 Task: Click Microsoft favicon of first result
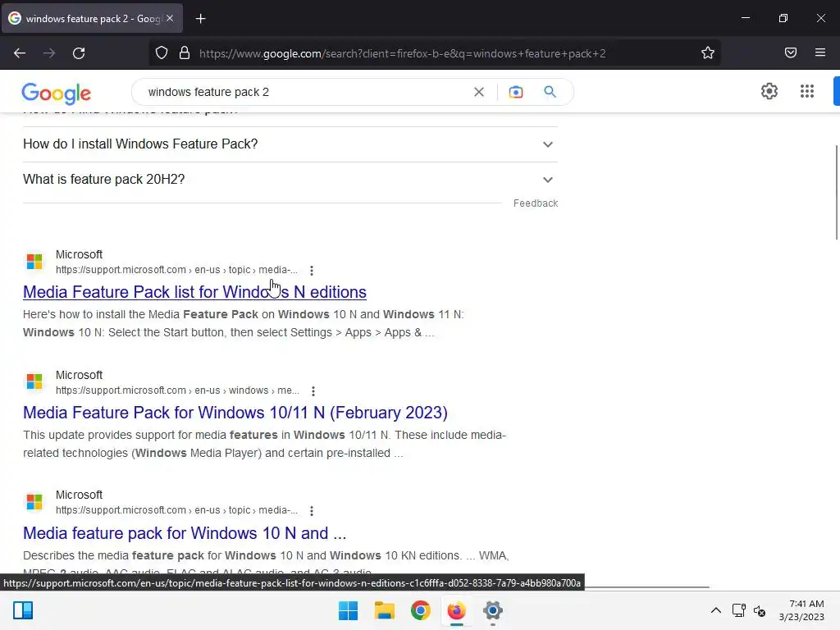(34, 262)
